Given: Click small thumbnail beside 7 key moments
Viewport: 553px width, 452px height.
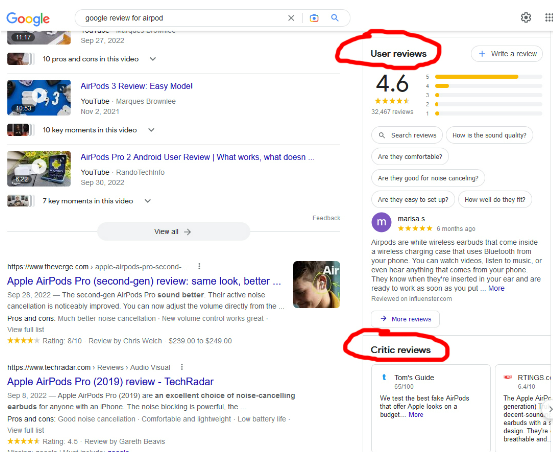Looking at the screenshot, I should [20, 201].
